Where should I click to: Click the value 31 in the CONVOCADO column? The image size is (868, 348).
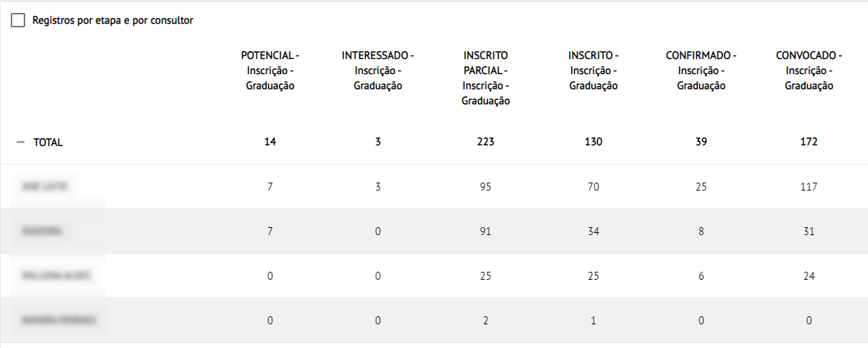[809, 232]
